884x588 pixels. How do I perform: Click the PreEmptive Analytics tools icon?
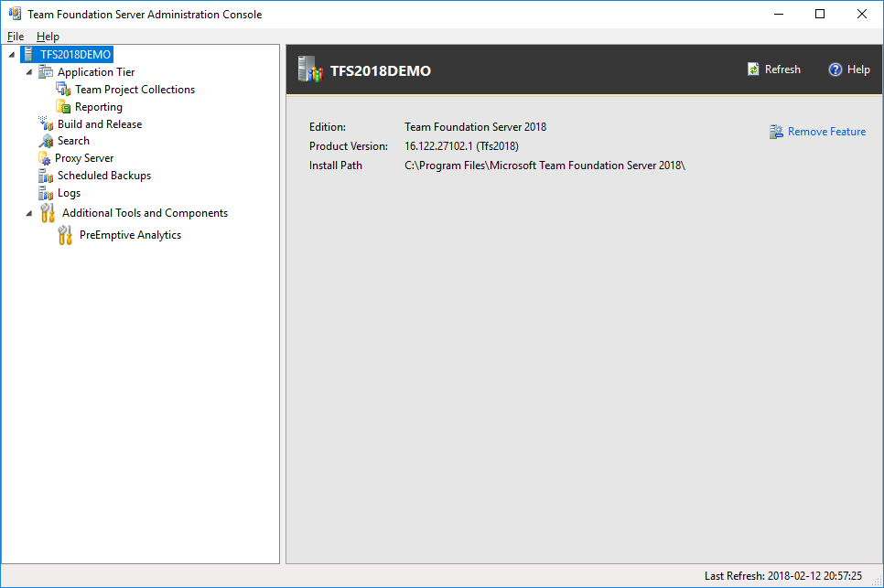(x=63, y=234)
